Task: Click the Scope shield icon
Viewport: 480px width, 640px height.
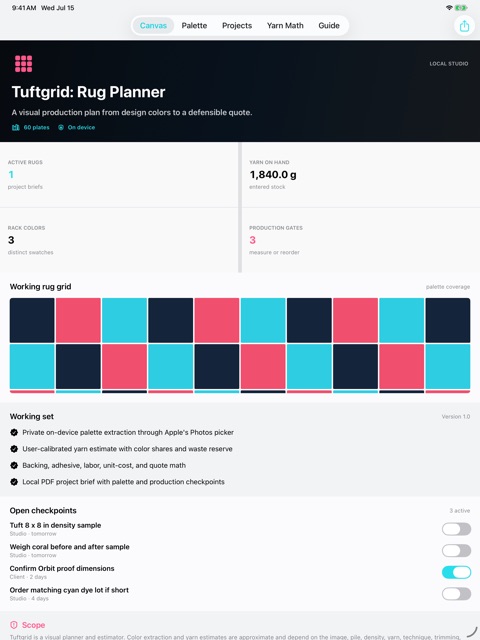Action: (14, 625)
